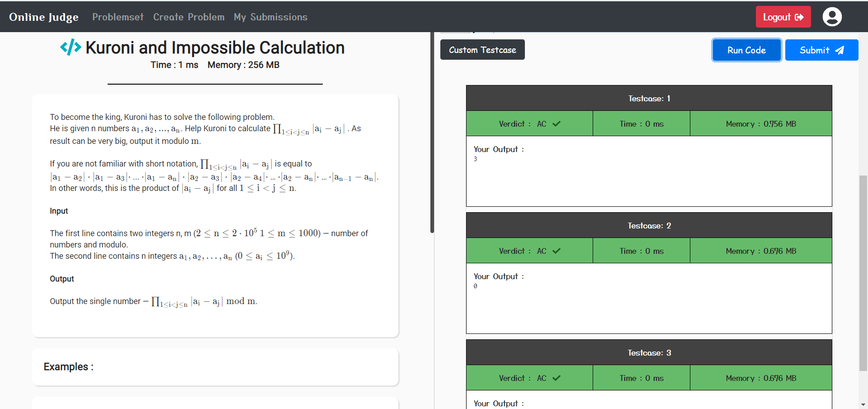Click output value 3 in Testcase 1

pos(475,159)
